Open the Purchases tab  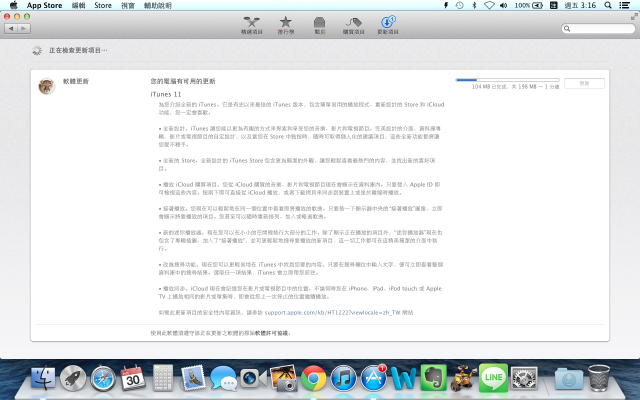pyautogui.click(x=353, y=25)
